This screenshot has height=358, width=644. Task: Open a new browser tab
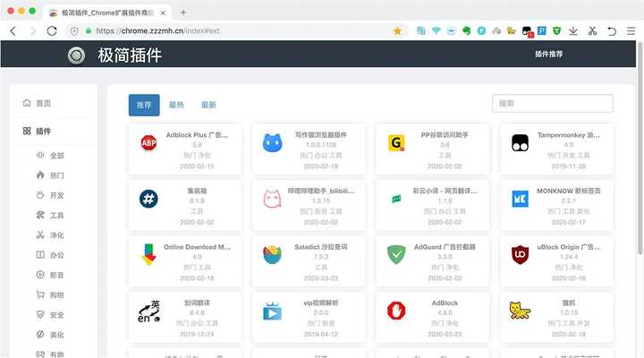coord(183,13)
